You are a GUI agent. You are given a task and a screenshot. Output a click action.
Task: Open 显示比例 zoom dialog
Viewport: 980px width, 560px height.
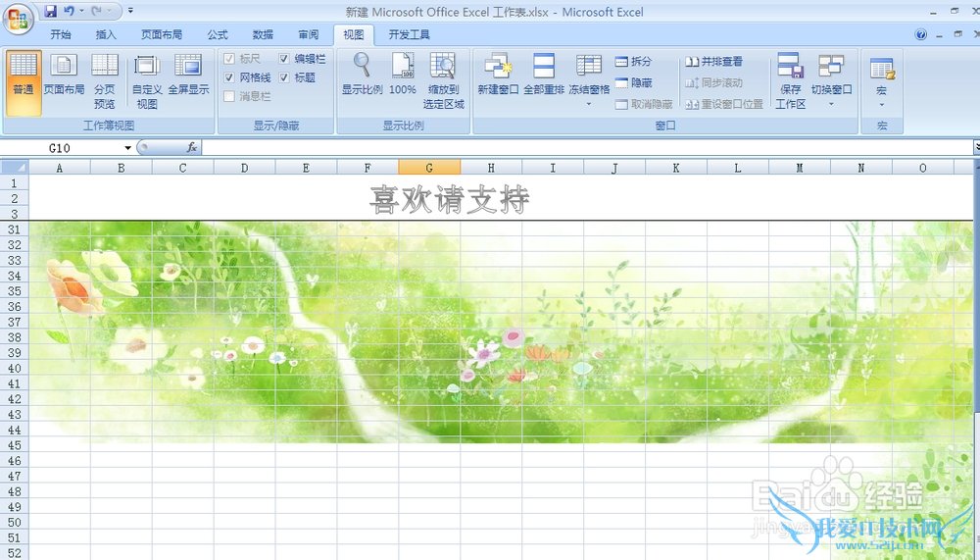pos(362,76)
